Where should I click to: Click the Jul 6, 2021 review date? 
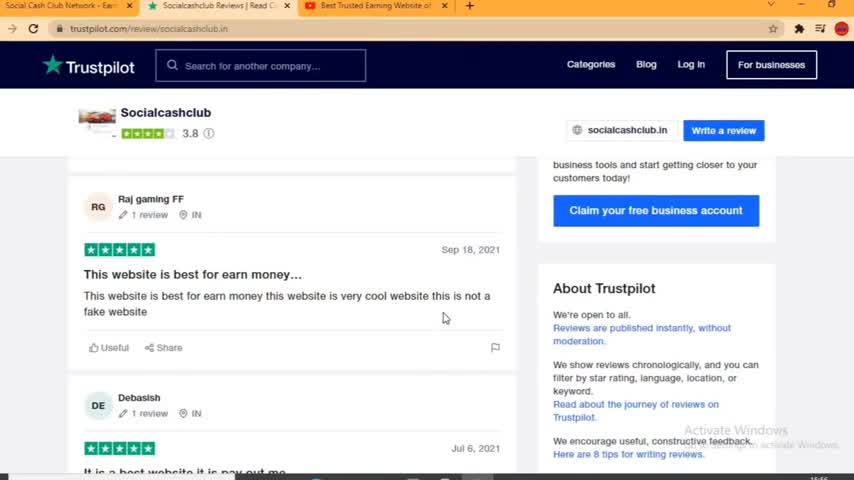coord(475,448)
